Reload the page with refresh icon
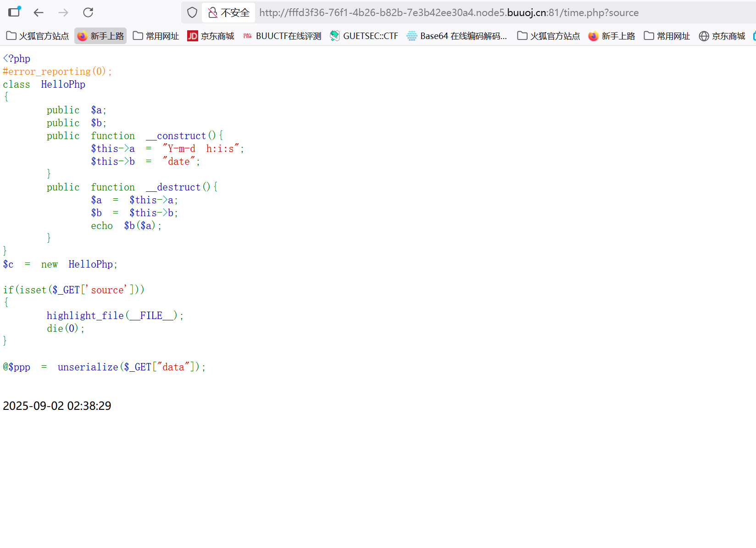Screen dimensions: 756x548 pos(88,12)
